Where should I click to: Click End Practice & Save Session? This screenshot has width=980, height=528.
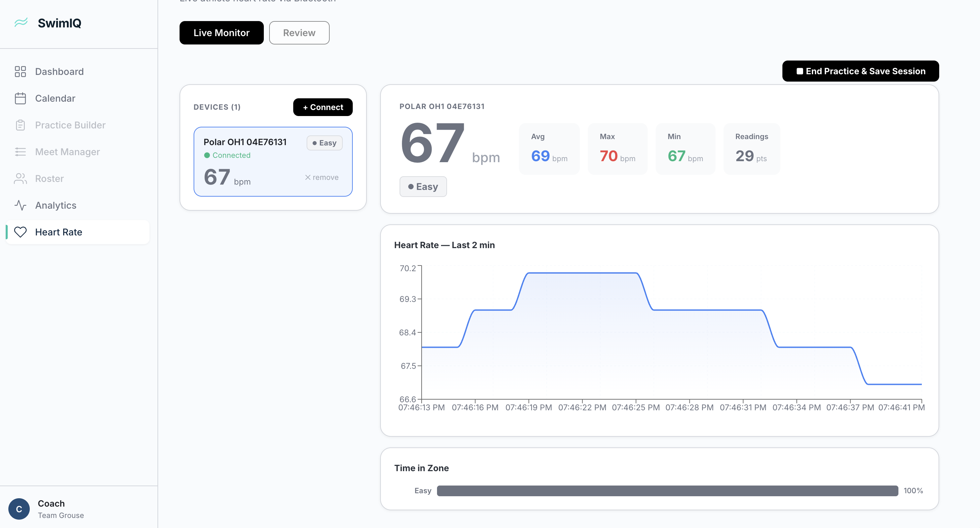click(x=861, y=71)
